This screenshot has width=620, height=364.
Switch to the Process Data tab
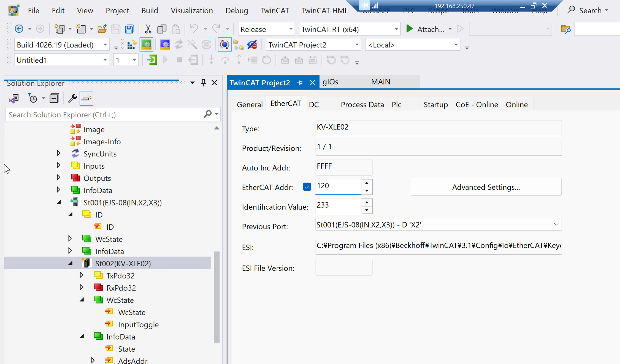coord(362,105)
